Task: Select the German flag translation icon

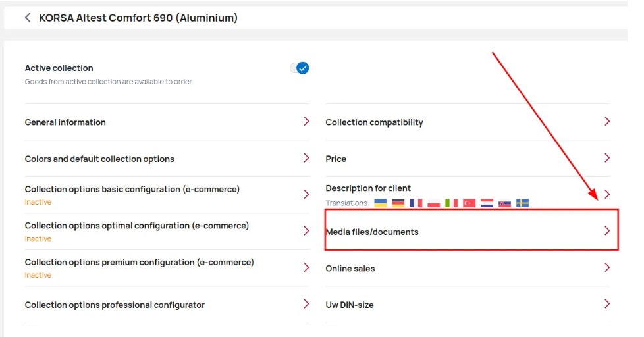Action: click(398, 203)
